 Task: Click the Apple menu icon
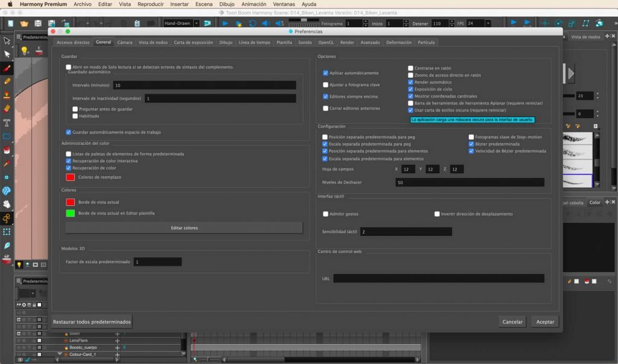click(x=10, y=4)
